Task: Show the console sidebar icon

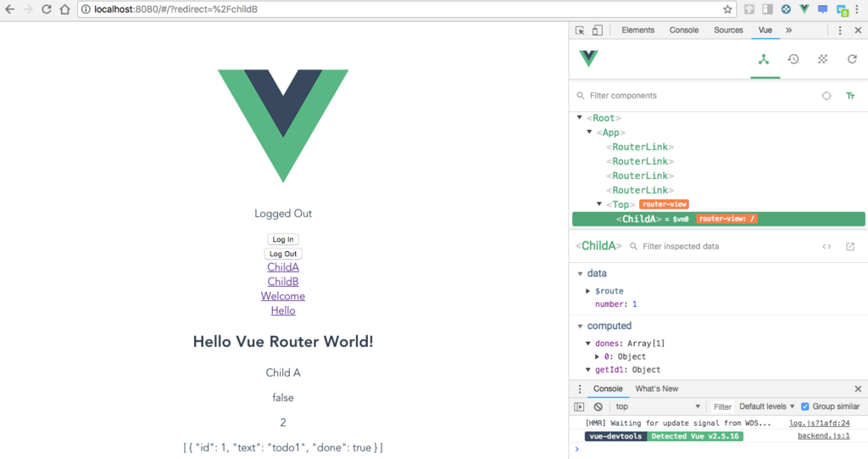Action: (579, 407)
